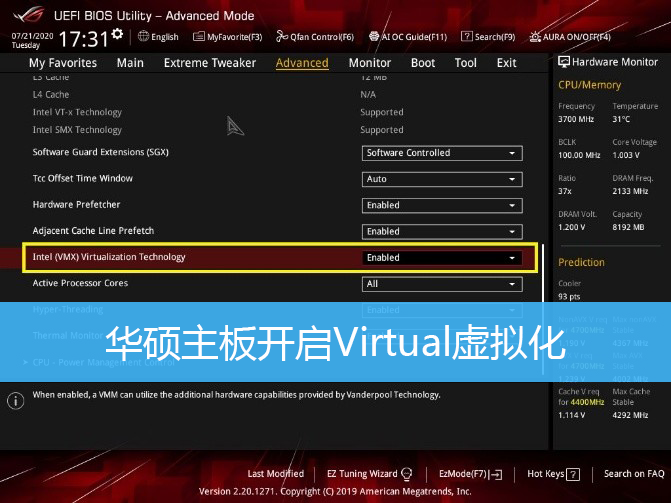Start the EZ Tuning Wizard
This screenshot has width=671, height=503.
(369, 474)
